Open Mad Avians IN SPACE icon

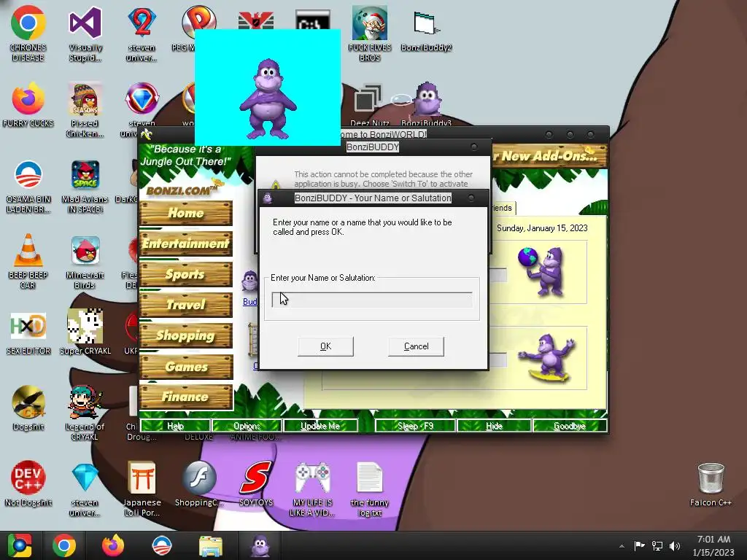click(x=85, y=186)
